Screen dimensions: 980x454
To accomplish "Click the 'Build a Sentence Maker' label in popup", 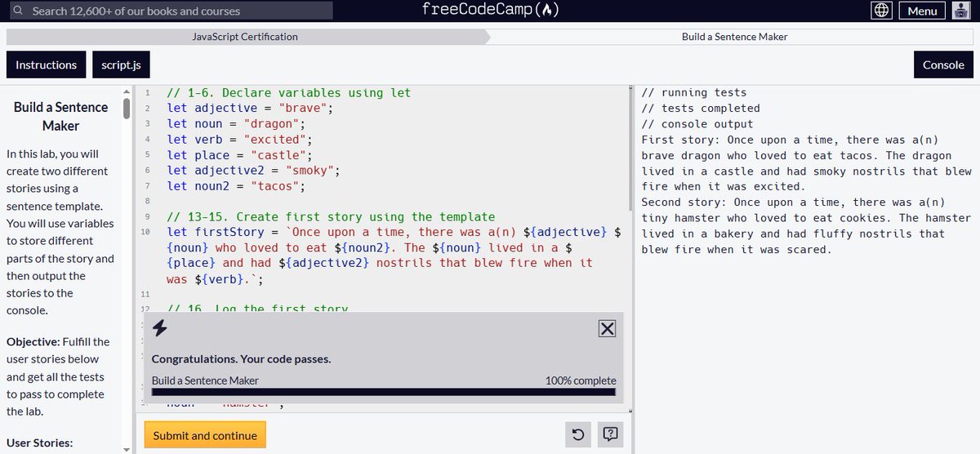I will pos(205,381).
